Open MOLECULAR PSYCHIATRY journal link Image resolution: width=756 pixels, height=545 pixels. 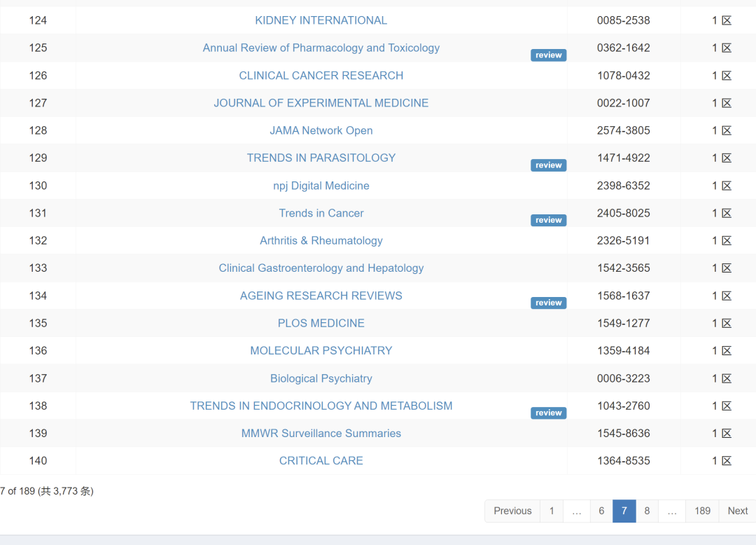pyautogui.click(x=321, y=351)
